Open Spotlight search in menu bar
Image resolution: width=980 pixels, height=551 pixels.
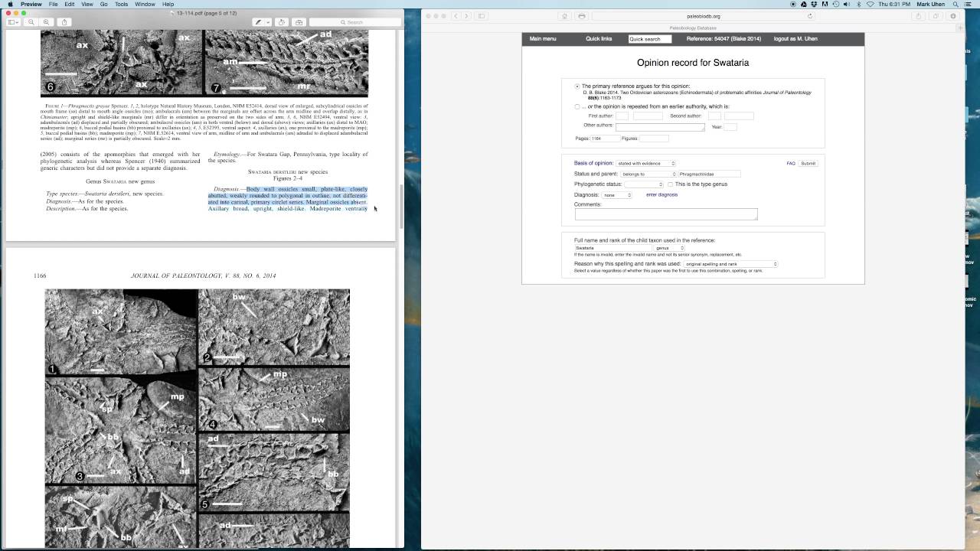955,5
